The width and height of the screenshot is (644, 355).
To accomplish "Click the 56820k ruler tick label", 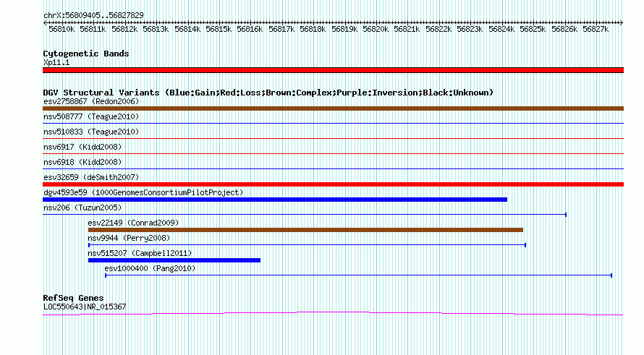I will 376,30.
